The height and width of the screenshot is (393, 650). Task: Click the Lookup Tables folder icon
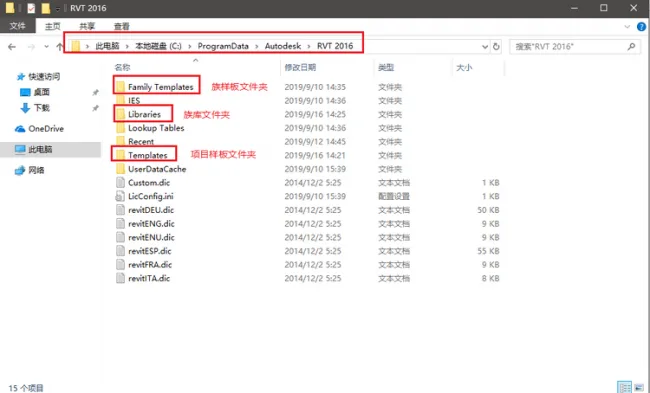click(x=120, y=128)
